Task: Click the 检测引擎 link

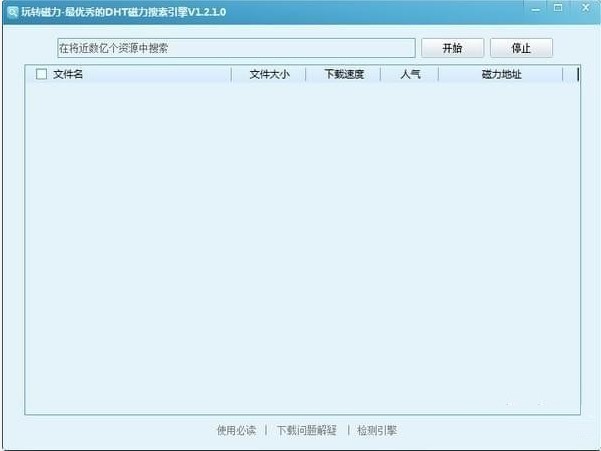Action: click(x=377, y=430)
